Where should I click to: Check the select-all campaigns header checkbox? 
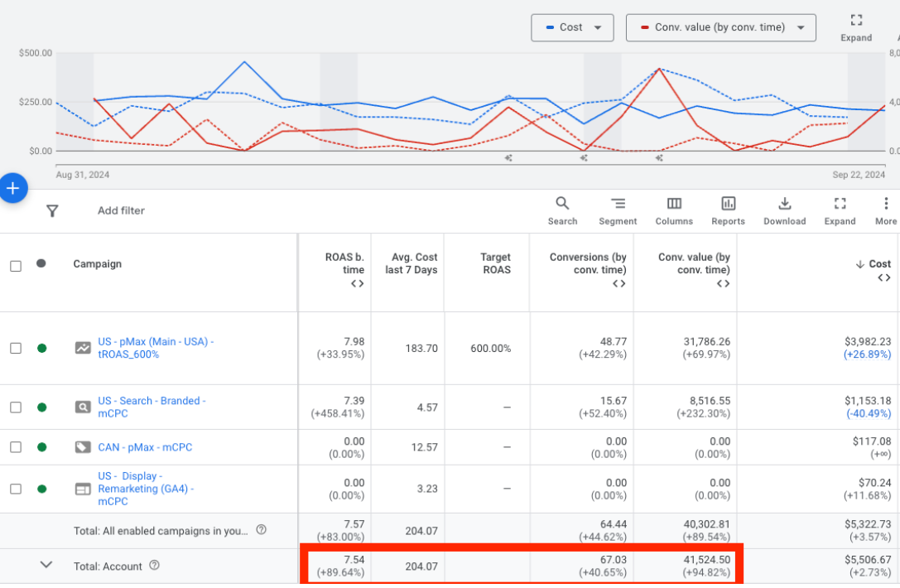(16, 266)
